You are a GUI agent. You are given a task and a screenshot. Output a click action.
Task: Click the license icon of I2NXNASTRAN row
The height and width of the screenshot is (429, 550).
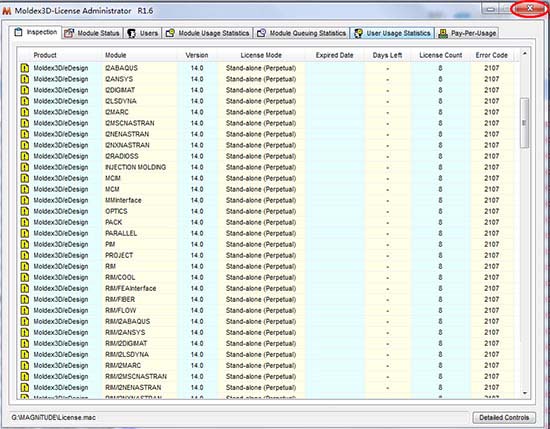pyautogui.click(x=25, y=145)
